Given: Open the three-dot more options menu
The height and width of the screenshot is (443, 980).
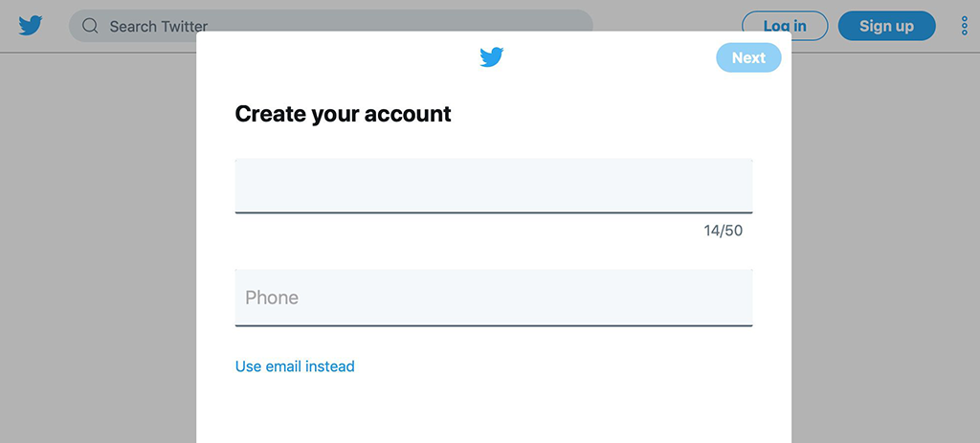Looking at the screenshot, I should point(964,26).
